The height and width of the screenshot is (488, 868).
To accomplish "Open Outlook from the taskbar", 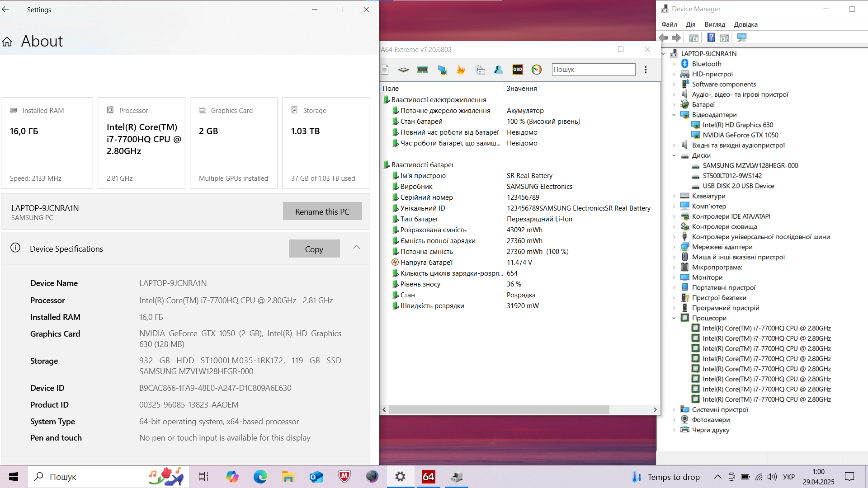I will (316, 477).
